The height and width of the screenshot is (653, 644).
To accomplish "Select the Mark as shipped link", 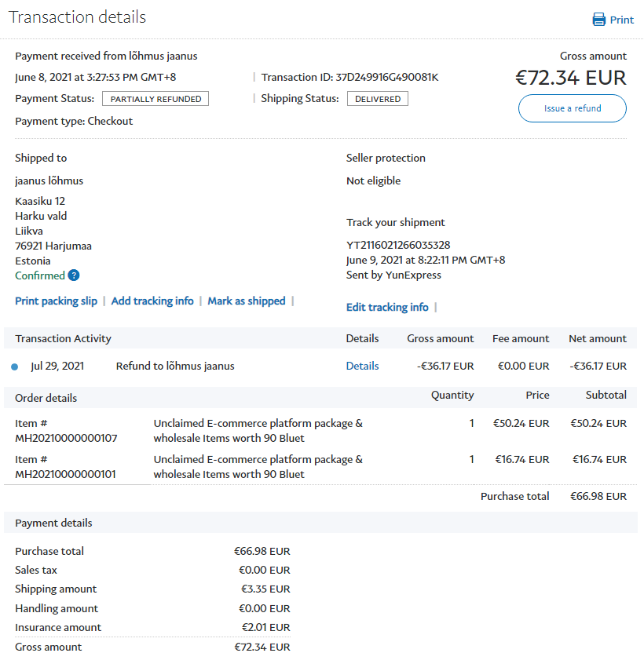I will (x=247, y=301).
